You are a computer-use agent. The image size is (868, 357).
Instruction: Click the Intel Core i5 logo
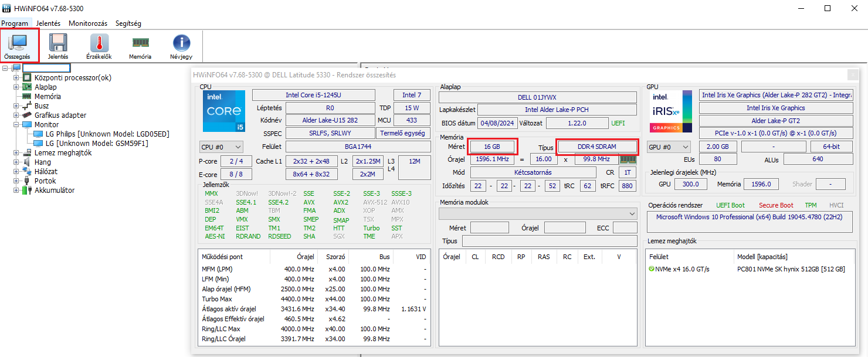[x=224, y=111]
